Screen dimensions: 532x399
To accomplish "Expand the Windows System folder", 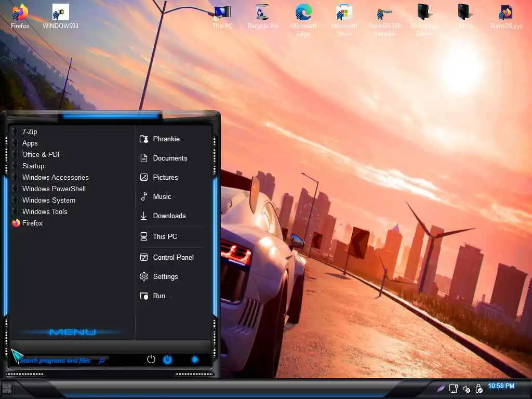I will 71,200.
